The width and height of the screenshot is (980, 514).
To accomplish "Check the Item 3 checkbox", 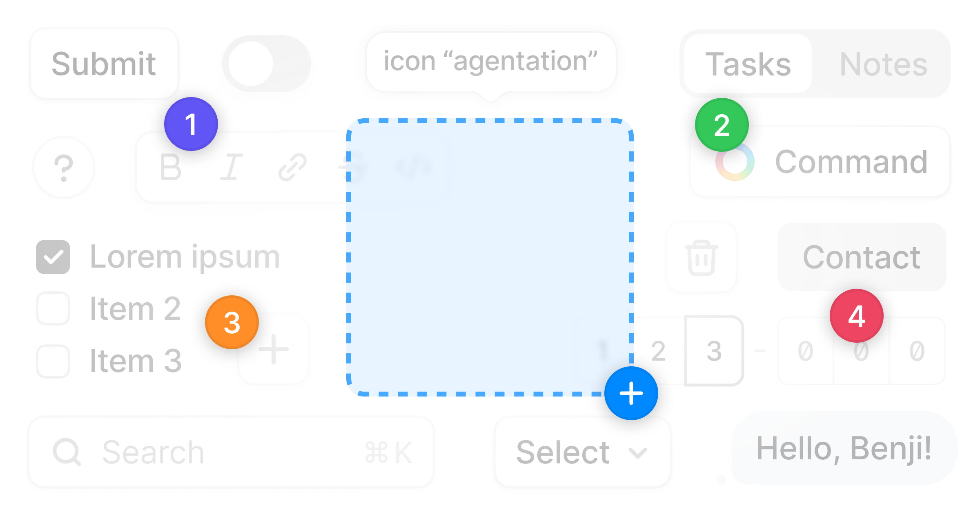I will pyautogui.click(x=53, y=361).
